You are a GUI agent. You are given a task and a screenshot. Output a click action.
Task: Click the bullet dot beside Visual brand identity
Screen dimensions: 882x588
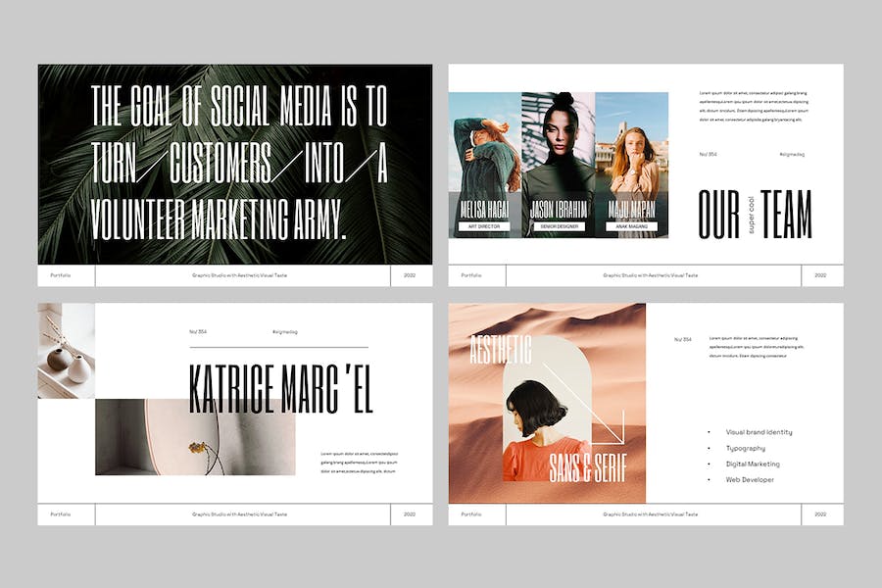(709, 432)
